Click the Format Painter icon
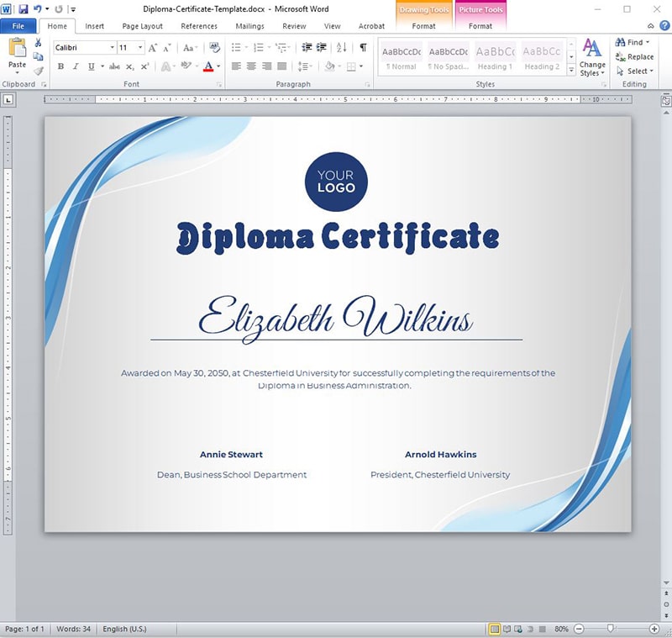This screenshot has width=672, height=638. click(38, 70)
